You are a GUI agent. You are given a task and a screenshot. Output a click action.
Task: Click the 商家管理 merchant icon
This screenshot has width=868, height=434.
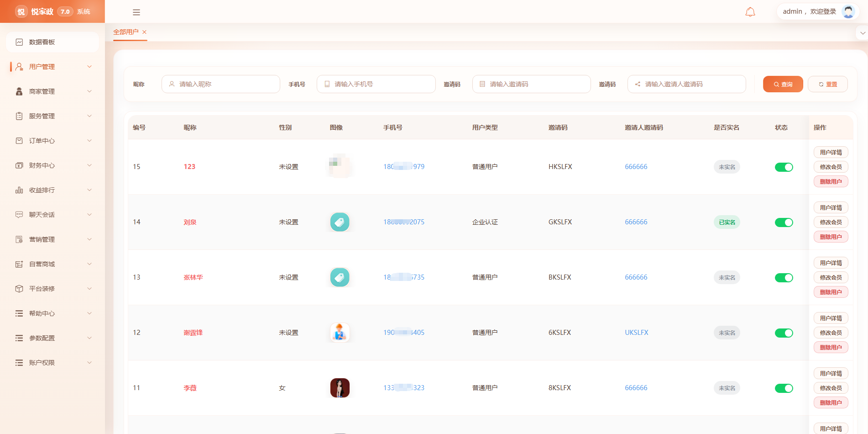(19, 91)
